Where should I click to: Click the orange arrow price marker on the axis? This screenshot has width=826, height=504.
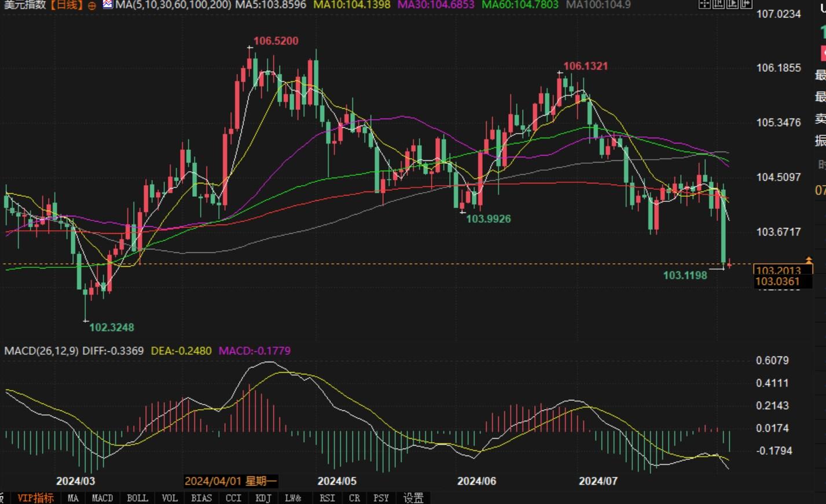[x=809, y=260]
